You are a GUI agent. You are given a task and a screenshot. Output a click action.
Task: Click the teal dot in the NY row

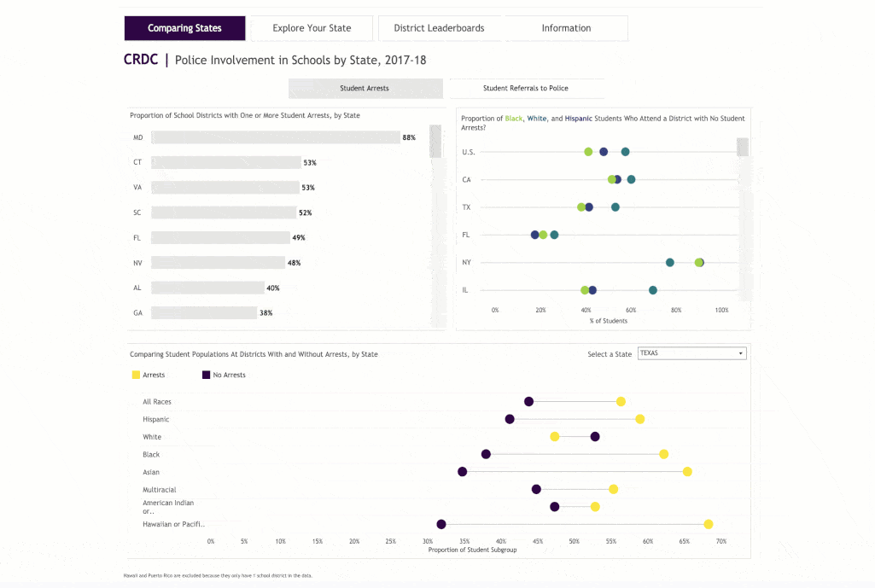tap(670, 262)
